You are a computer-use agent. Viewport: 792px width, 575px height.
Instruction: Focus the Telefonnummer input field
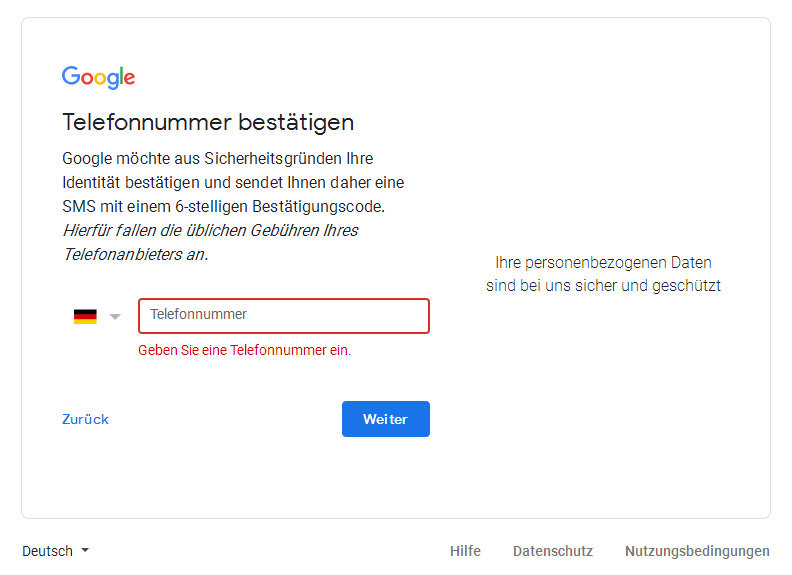(x=284, y=316)
